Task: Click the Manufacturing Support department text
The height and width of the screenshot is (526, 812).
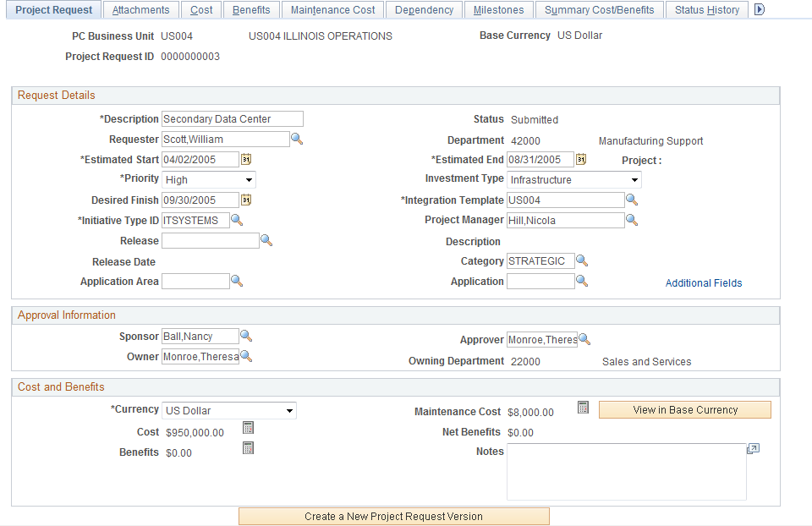Action: coord(651,141)
